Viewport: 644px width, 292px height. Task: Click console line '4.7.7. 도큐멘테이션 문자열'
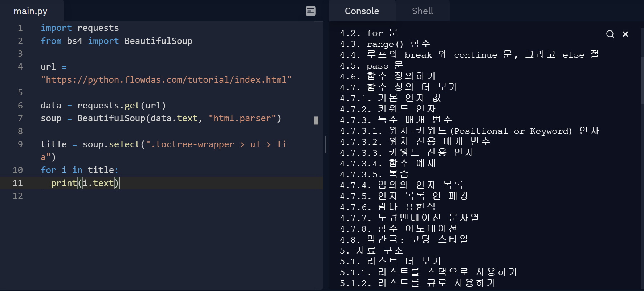tap(409, 218)
